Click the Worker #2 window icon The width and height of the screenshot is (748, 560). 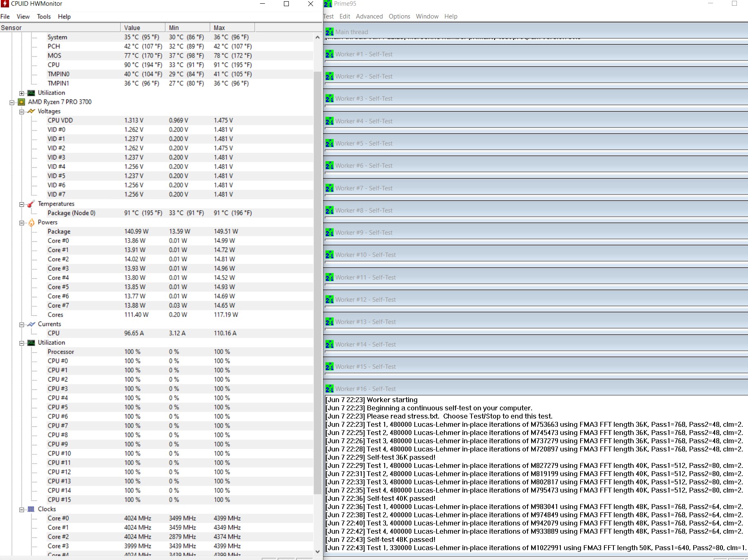[330, 76]
